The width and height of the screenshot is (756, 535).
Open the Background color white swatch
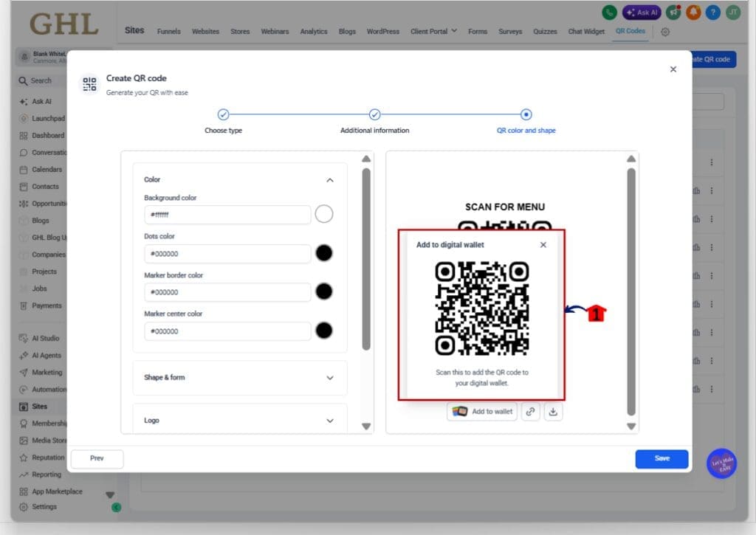point(324,214)
